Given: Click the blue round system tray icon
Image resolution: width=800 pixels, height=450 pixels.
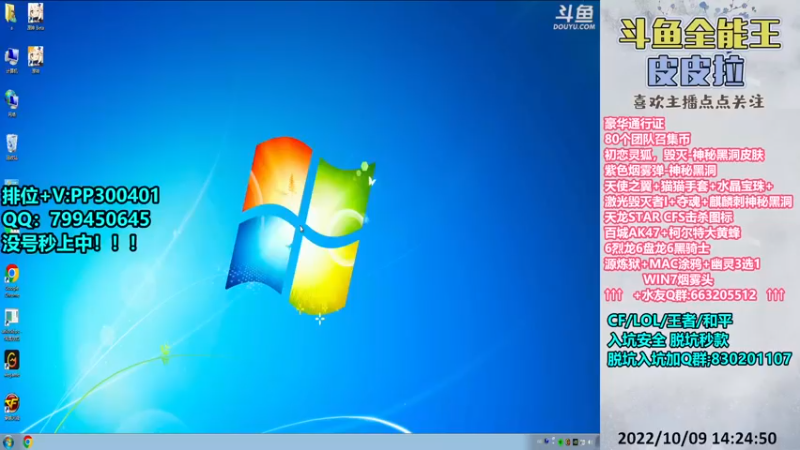Looking at the screenshot, I should [x=546, y=441].
